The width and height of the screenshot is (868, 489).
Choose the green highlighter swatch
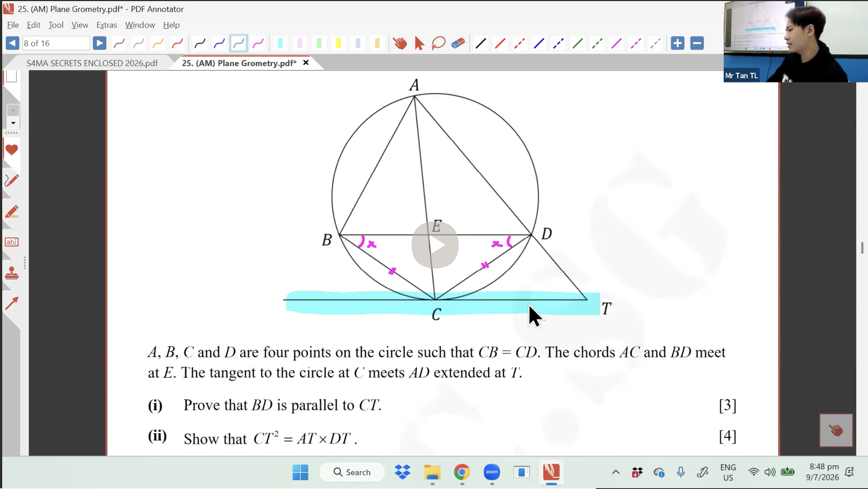tap(319, 43)
